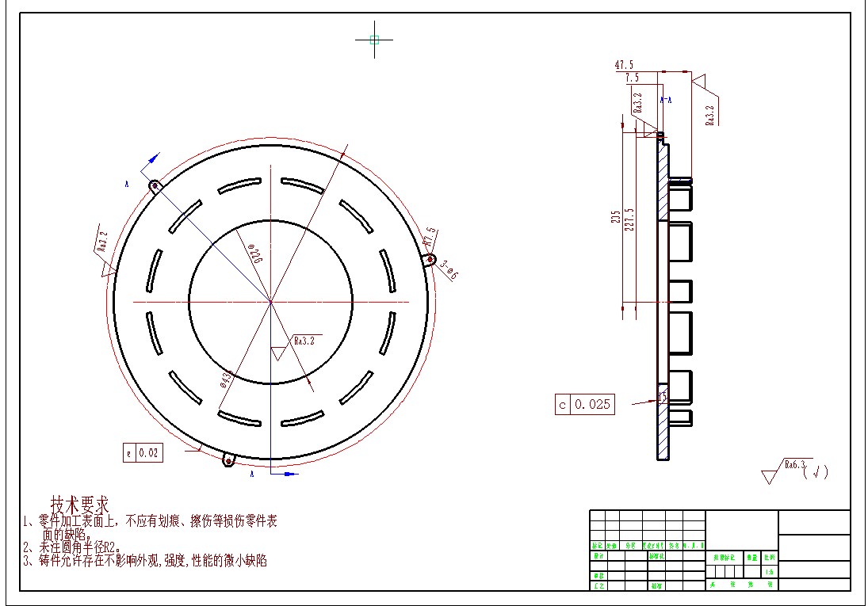868x606 pixels.
Task: Click the mounting lug hole at upper left
Action: tap(154, 186)
